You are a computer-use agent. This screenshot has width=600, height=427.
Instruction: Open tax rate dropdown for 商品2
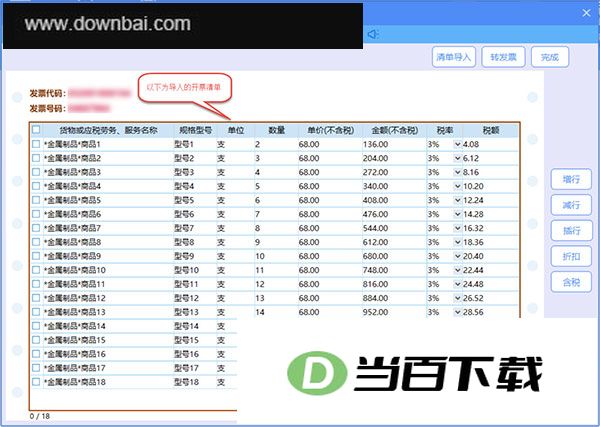coord(457,158)
